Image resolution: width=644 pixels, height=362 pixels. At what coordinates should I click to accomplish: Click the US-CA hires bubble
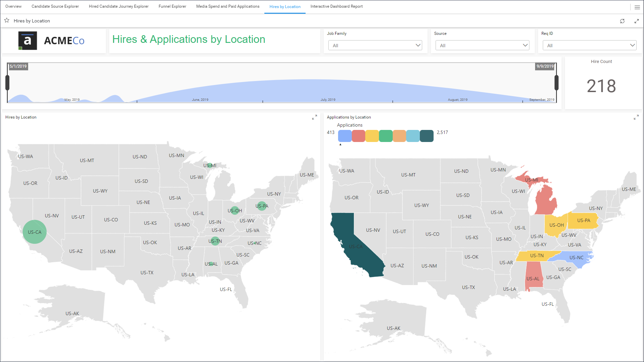pyautogui.click(x=35, y=232)
